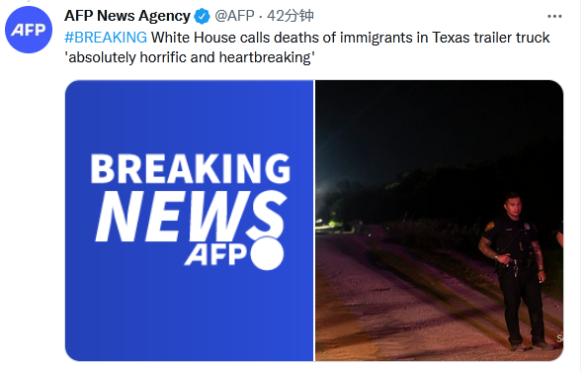Open the #BREAKING hashtag
This screenshot has width=588, height=372.
pos(106,38)
